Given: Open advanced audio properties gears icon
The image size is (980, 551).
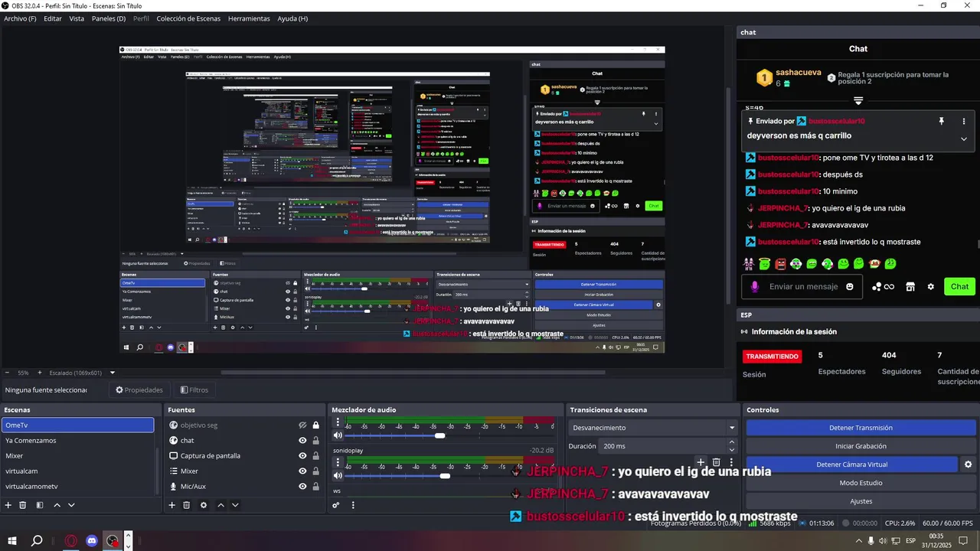Looking at the screenshot, I should pos(336,505).
